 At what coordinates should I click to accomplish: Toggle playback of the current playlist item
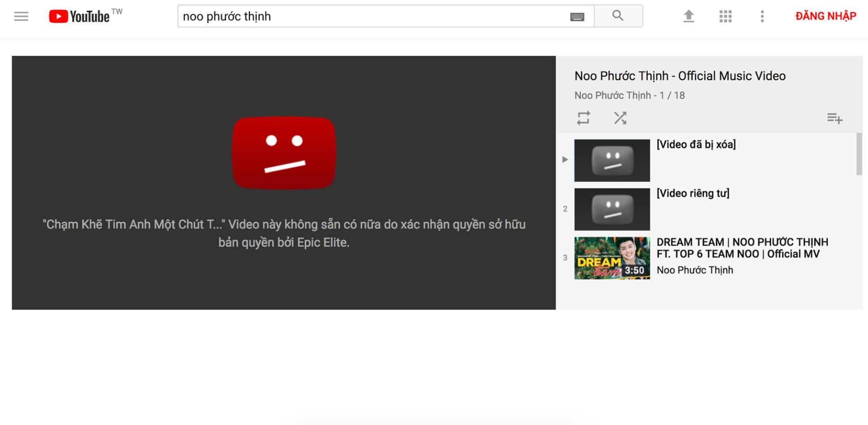pos(566,159)
